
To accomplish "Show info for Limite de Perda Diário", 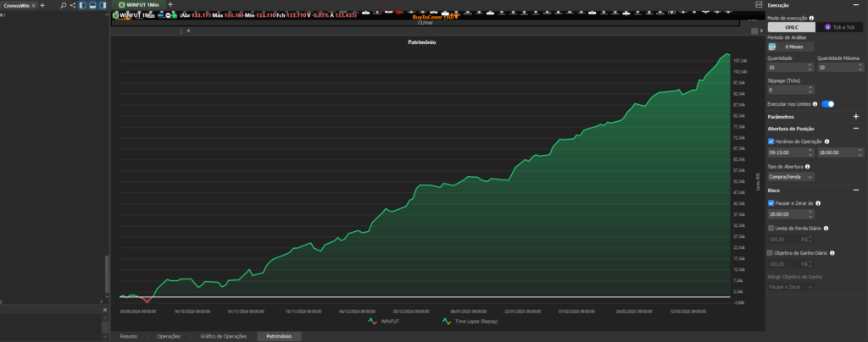I will coord(826,229).
